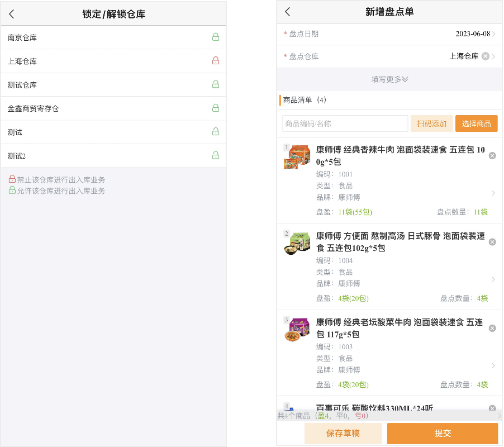
Task: Click 盘点数量 4袋 for item 1004
Action: click(x=482, y=298)
